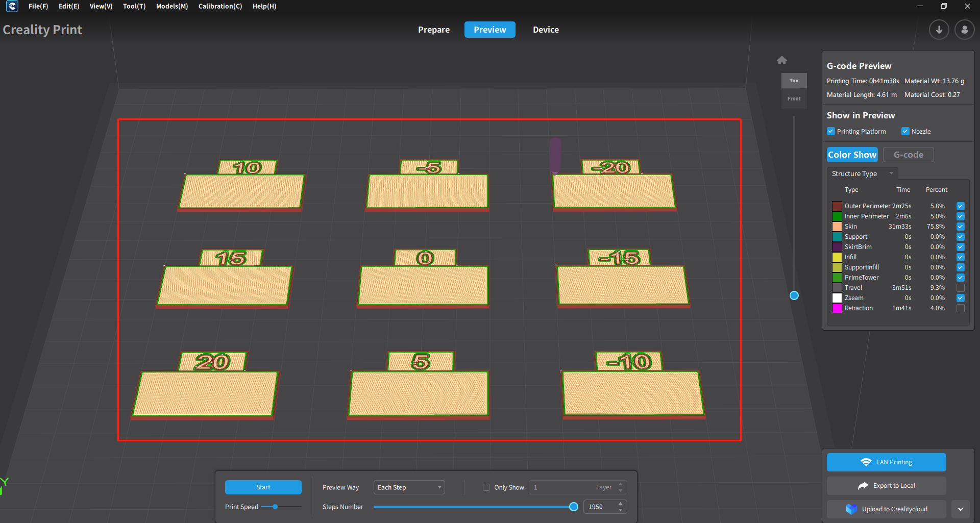980x523 pixels.
Task: Click the Outer Perimeter color swatch
Action: point(837,206)
